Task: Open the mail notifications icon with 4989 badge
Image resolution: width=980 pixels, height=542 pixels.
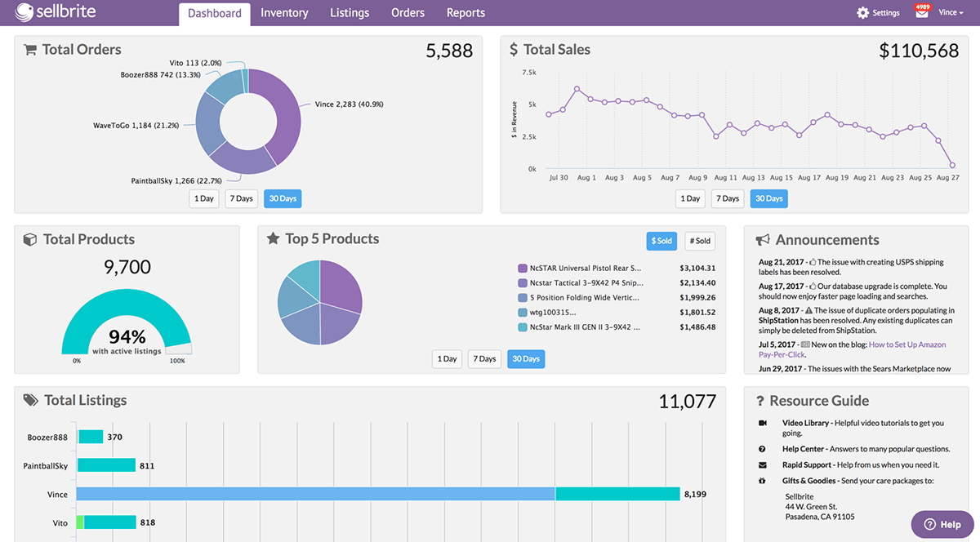Action: [922, 12]
